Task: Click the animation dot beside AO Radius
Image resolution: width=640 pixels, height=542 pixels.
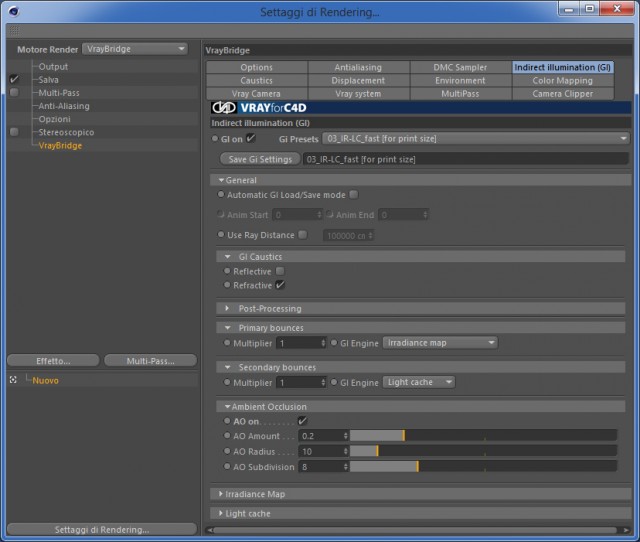Action: tap(227, 451)
